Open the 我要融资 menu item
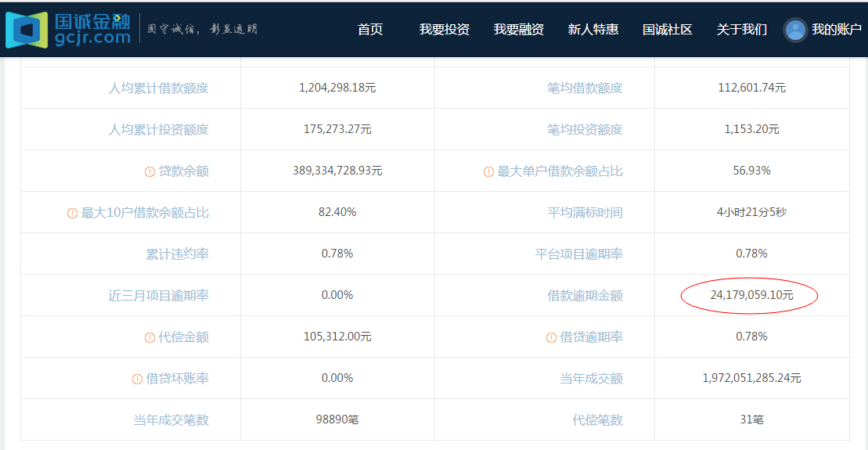Viewport: 868px width, 450px height. pyautogui.click(x=518, y=30)
